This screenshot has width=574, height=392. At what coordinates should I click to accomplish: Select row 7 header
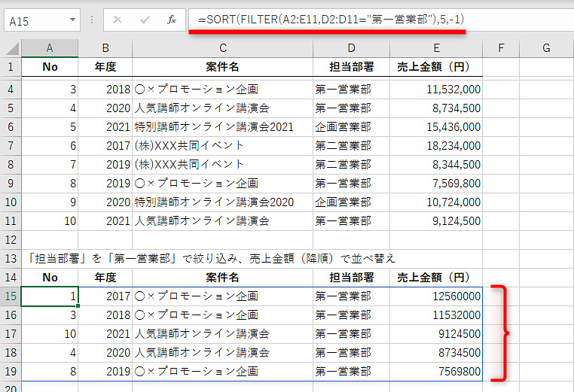pyautogui.click(x=11, y=146)
